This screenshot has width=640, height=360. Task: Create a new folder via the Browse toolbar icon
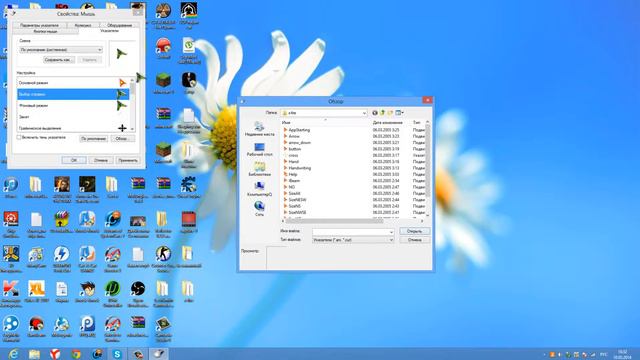click(x=390, y=113)
